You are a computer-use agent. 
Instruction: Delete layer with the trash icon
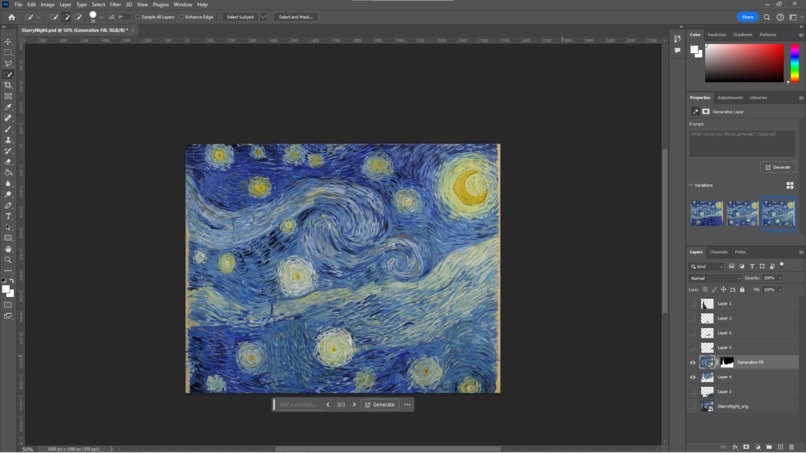click(x=792, y=447)
